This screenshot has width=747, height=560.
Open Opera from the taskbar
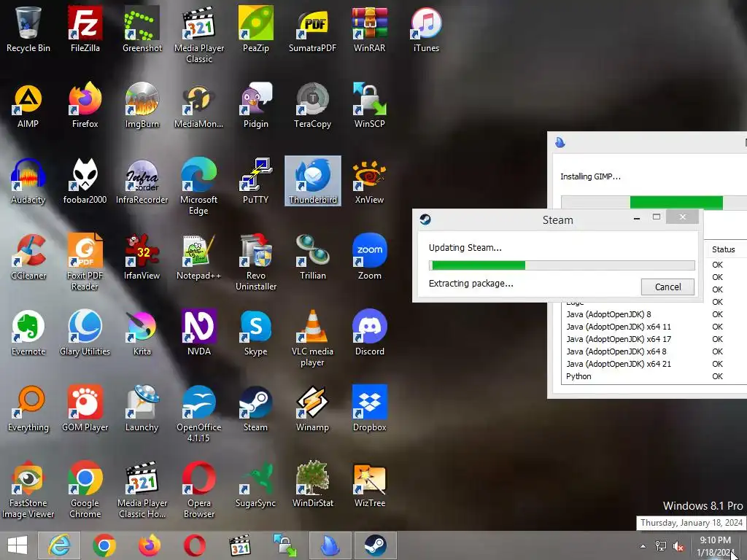tap(194, 545)
